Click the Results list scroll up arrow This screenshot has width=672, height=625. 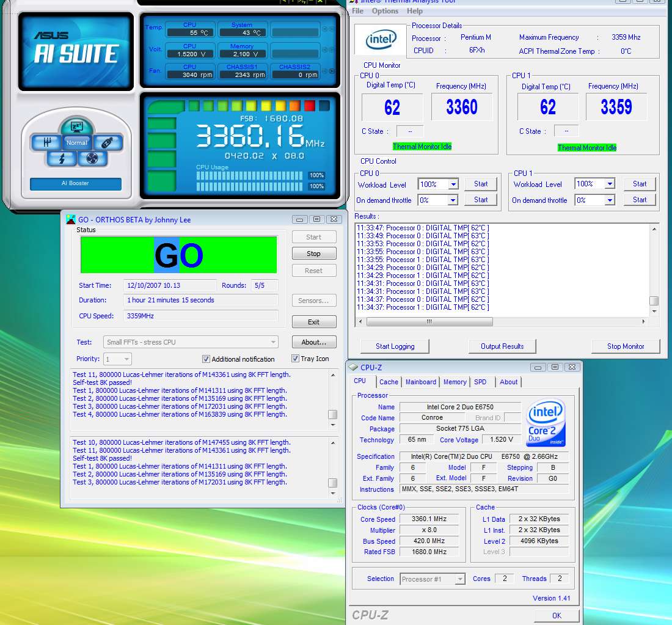654,229
